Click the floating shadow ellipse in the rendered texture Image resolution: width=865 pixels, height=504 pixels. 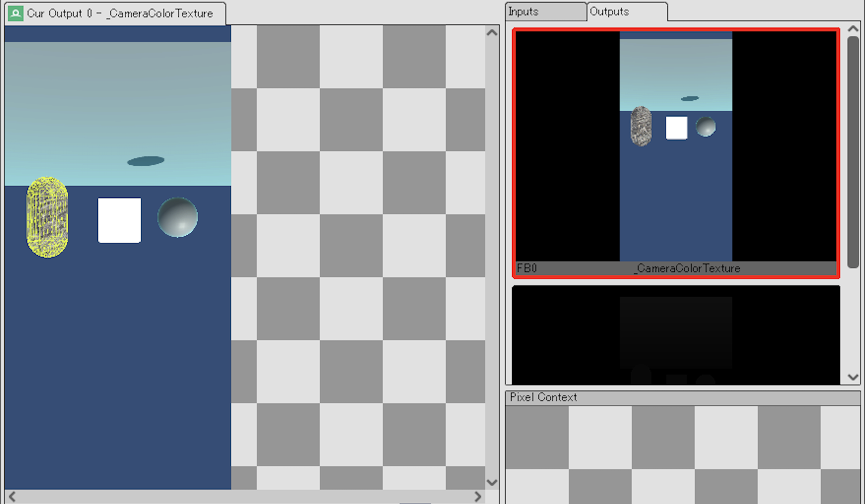click(x=145, y=161)
